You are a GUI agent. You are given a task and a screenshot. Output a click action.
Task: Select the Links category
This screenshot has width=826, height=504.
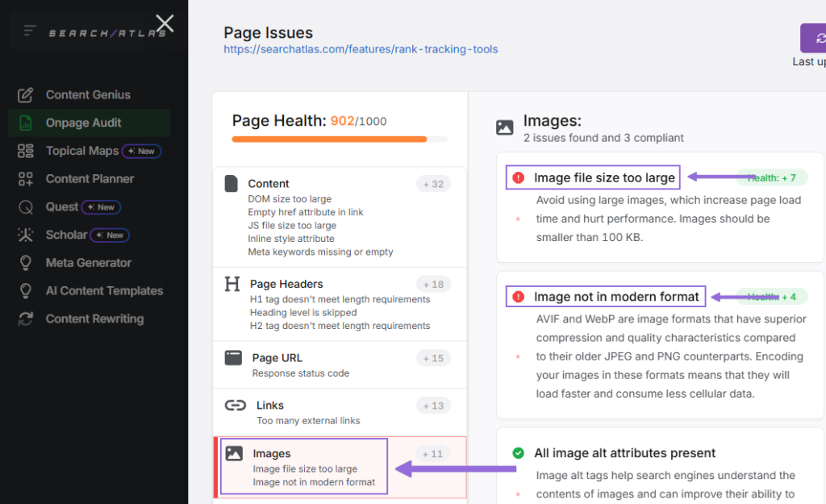(x=340, y=412)
